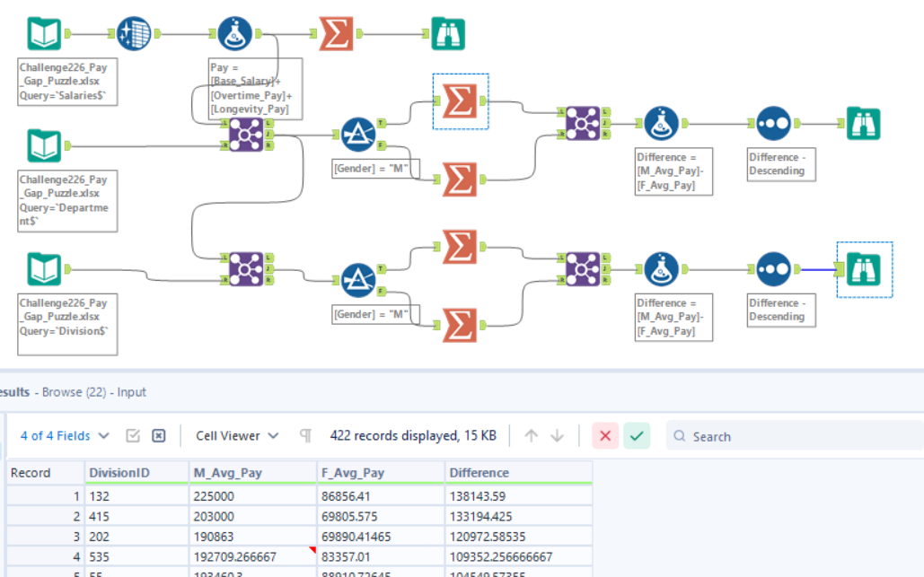Select the highlighted Summarize tool with dashed border
This screenshot has height=577, width=924.
pos(460,101)
